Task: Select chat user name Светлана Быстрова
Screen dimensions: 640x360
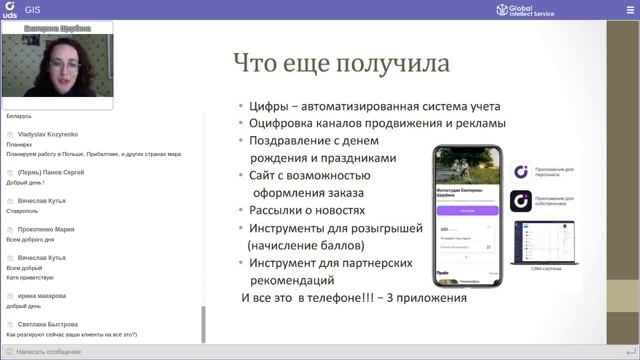Action: coord(48,324)
